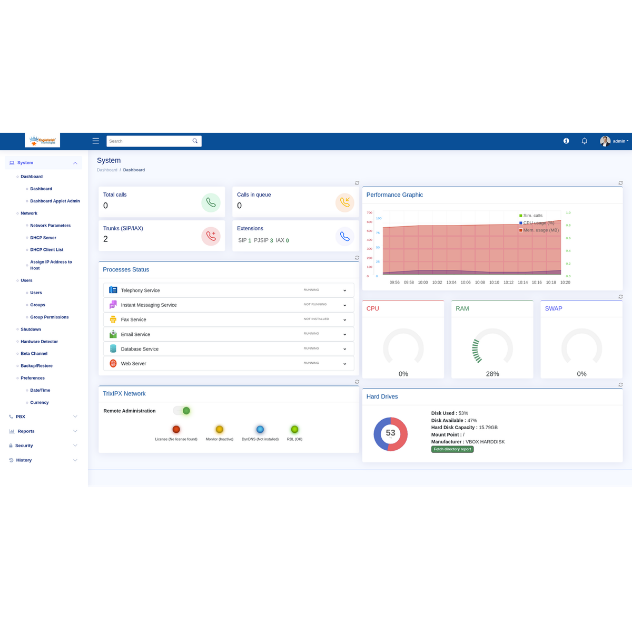Click the Search input field
The image size is (632, 621).
click(154, 141)
